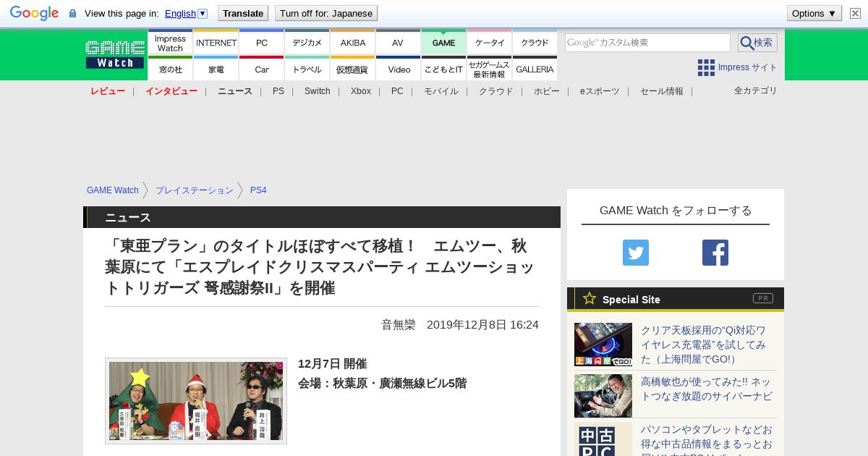The height and width of the screenshot is (456, 868).
Task: Click the PR badge in Special Site header
Action: click(x=763, y=298)
